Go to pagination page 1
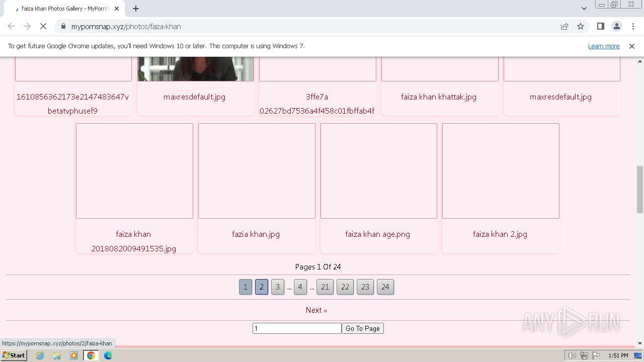 pos(246,287)
